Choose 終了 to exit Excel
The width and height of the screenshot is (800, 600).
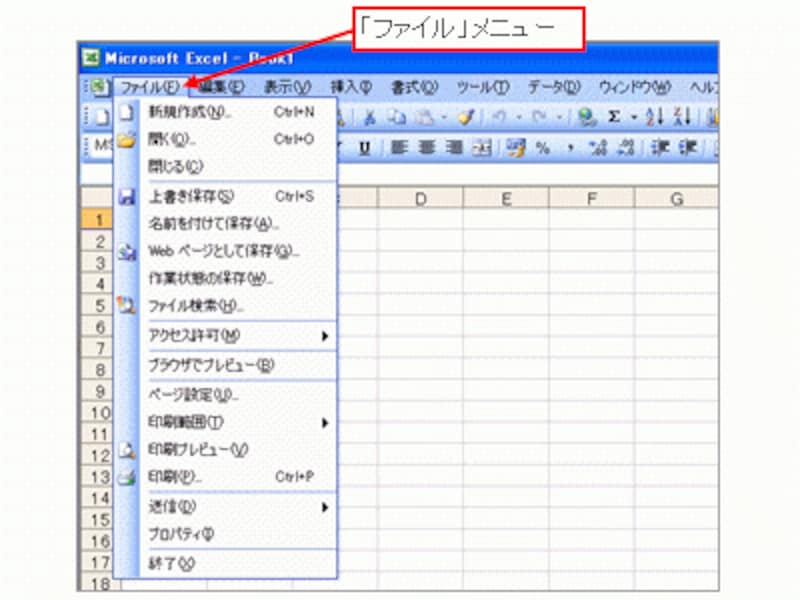(226, 564)
